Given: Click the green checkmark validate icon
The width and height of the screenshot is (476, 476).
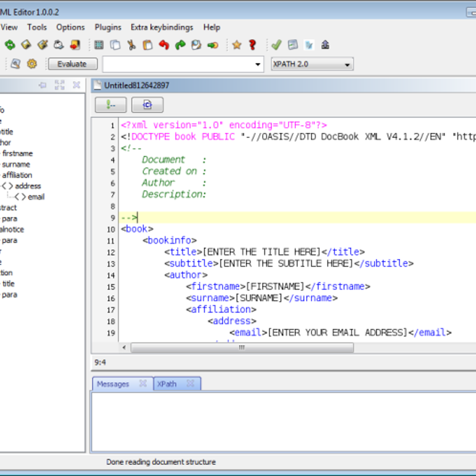Looking at the screenshot, I should (x=276, y=45).
